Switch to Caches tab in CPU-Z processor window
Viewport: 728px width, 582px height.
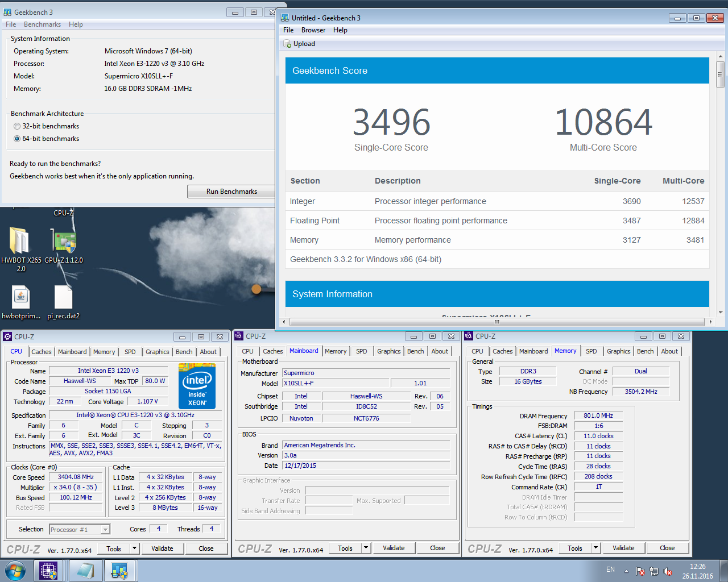42,352
